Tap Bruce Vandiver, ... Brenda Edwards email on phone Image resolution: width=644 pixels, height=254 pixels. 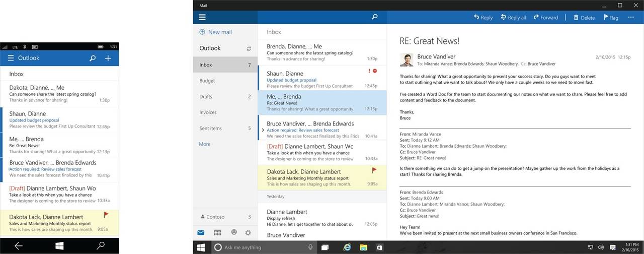[x=59, y=170]
